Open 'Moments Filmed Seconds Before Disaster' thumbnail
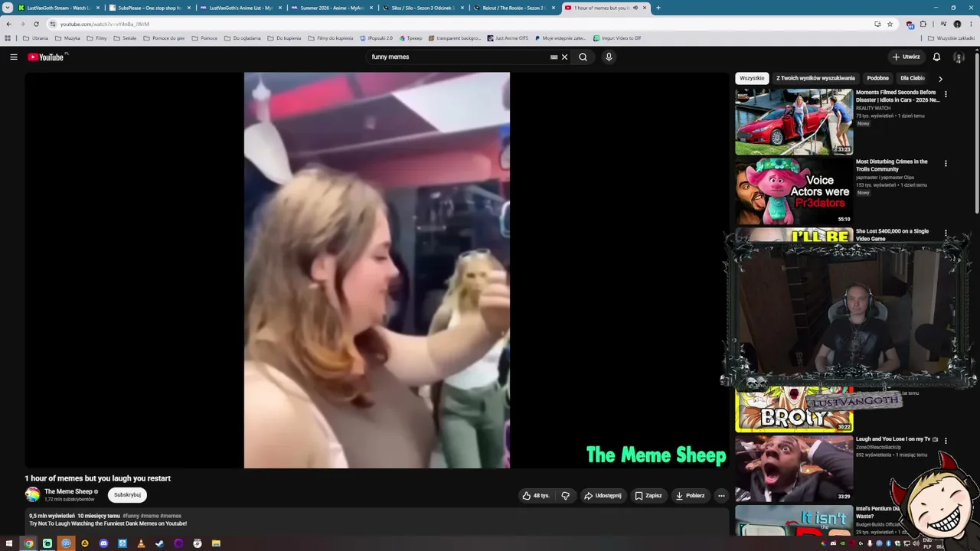The width and height of the screenshot is (980, 551). point(794,122)
